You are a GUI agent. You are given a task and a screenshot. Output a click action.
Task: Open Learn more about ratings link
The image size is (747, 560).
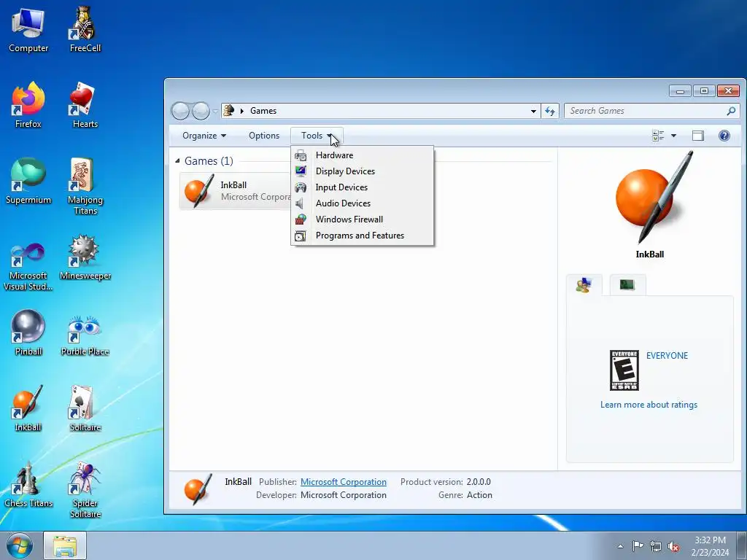pyautogui.click(x=649, y=405)
